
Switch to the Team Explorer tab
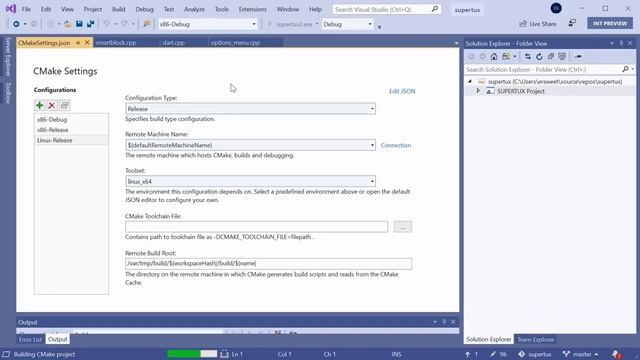tap(536, 340)
